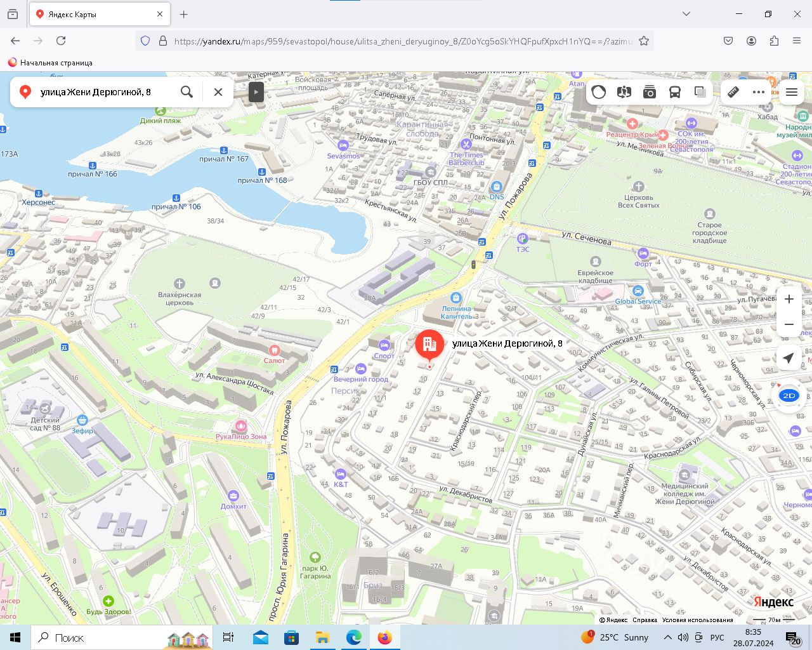Click the Церковь Всех Святых marker
This screenshot has height=650, width=812.
point(639,187)
